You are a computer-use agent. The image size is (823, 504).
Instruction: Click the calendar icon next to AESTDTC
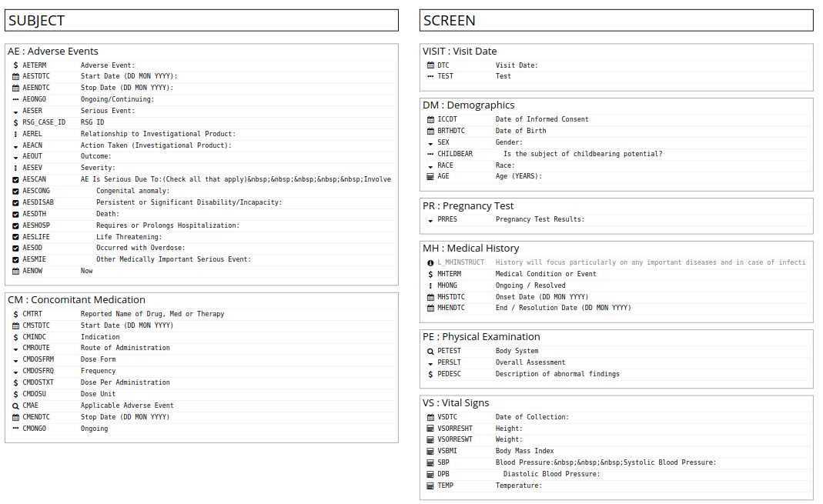[x=15, y=77]
